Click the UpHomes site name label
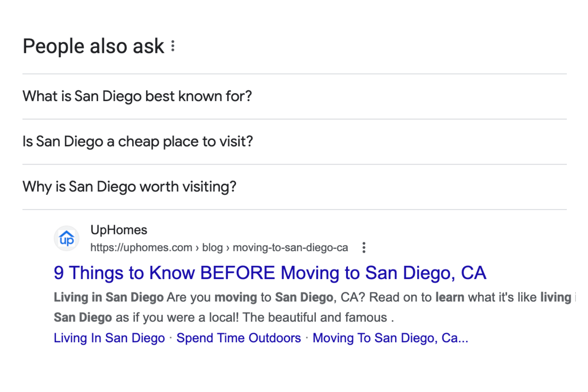 click(119, 230)
